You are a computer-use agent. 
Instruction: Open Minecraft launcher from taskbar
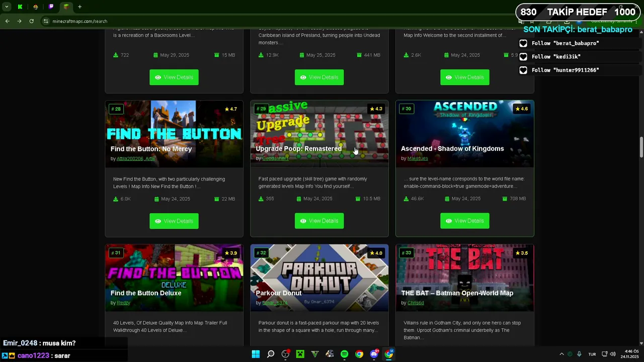(x=300, y=354)
